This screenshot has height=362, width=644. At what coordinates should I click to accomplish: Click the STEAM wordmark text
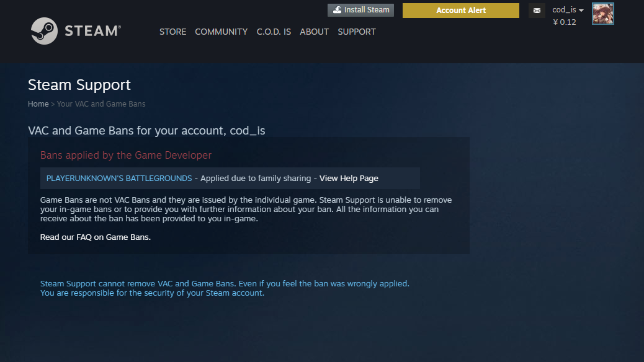point(93,31)
